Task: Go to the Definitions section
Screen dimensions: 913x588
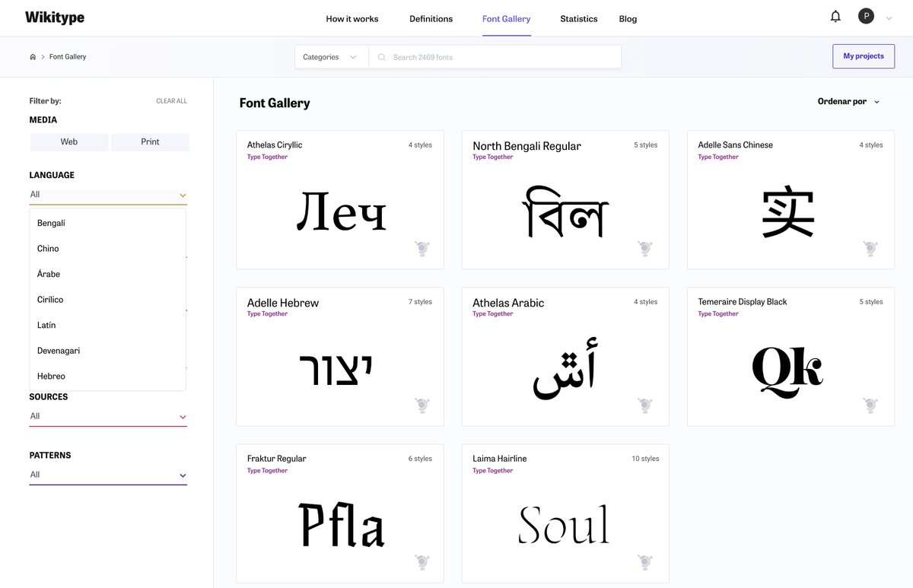Action: coord(431,19)
